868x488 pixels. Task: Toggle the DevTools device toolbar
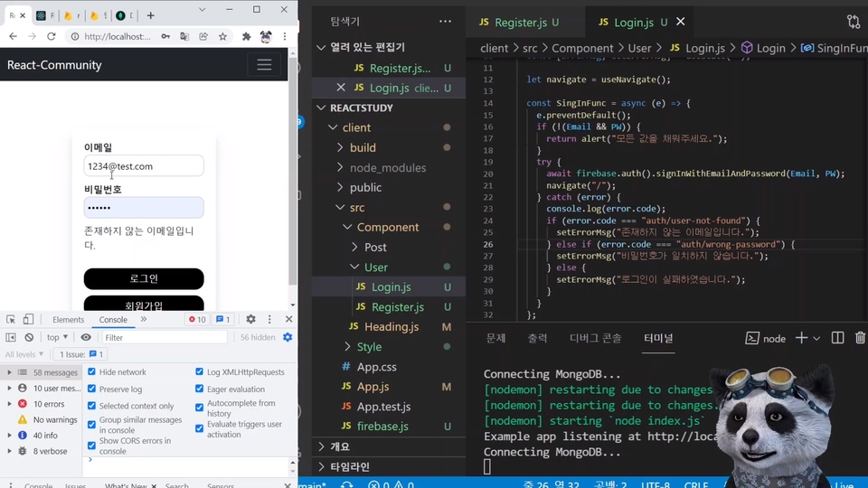point(28,319)
